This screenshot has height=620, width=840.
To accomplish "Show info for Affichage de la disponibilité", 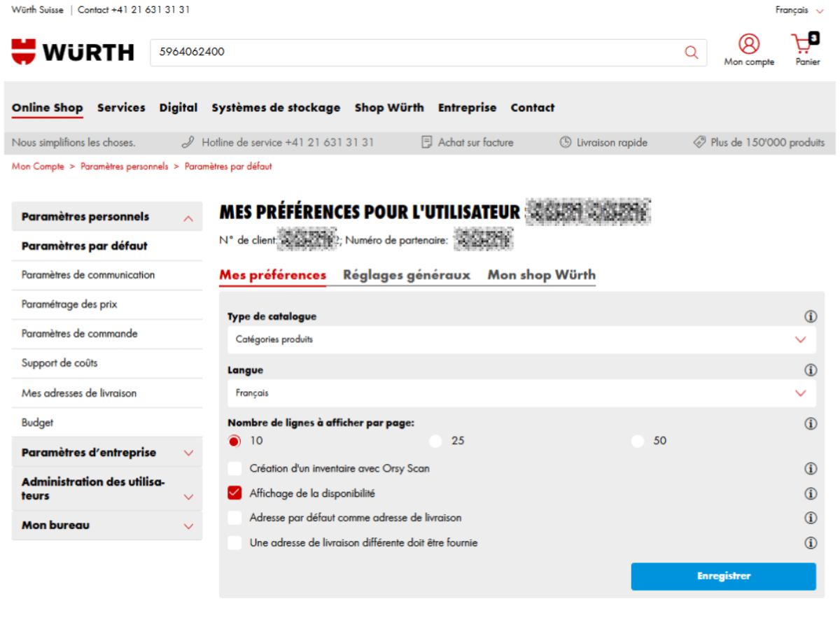I will click(811, 494).
